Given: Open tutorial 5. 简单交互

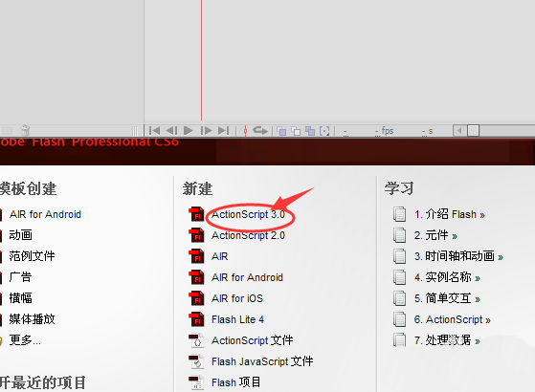Looking at the screenshot, I should pyautogui.click(x=447, y=298).
